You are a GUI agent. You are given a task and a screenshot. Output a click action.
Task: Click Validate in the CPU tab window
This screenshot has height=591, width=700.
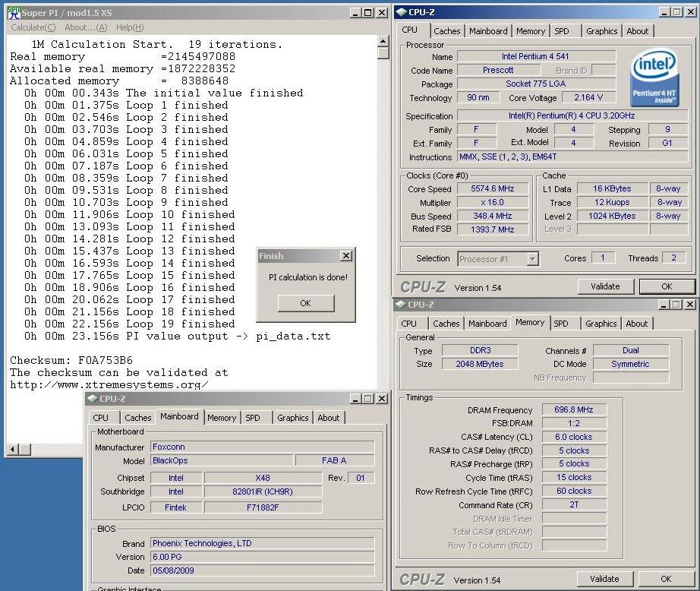tap(605, 286)
